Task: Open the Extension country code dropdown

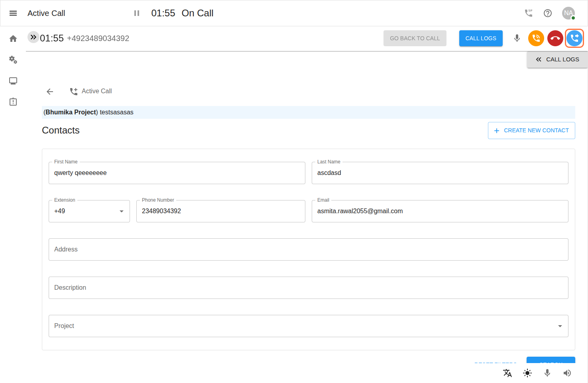Action: [x=89, y=211]
